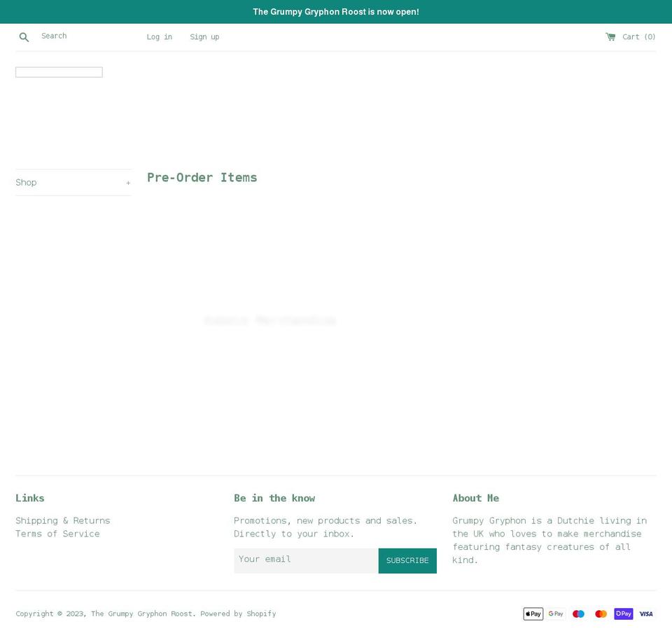The width and height of the screenshot is (672, 636).
Task: Click the Visa payment icon
Action: pos(646,614)
